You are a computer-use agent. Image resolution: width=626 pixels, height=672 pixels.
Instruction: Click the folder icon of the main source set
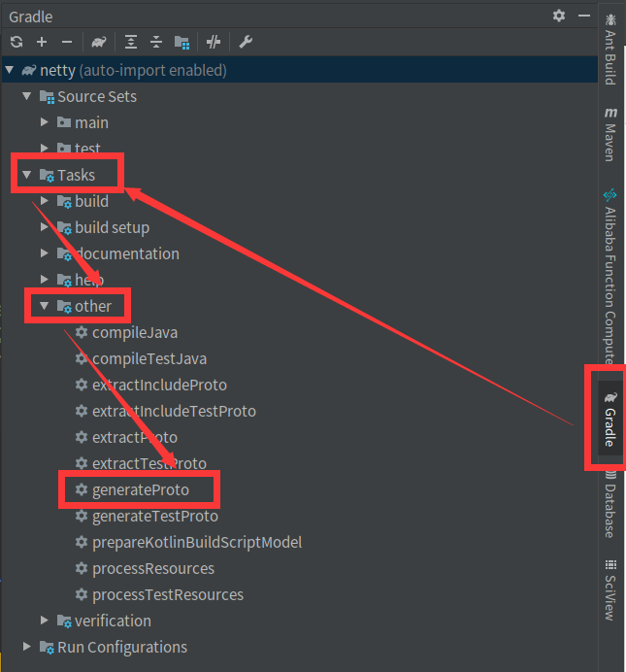pos(64,122)
